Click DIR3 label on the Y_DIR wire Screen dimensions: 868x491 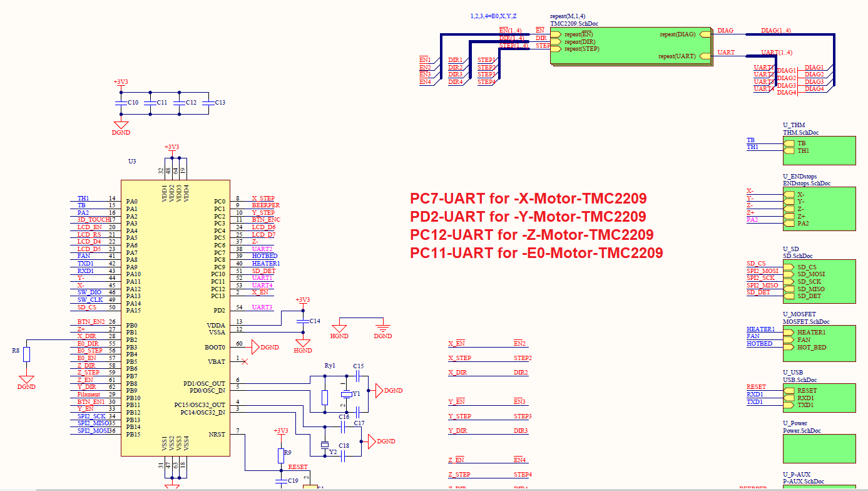521,431
